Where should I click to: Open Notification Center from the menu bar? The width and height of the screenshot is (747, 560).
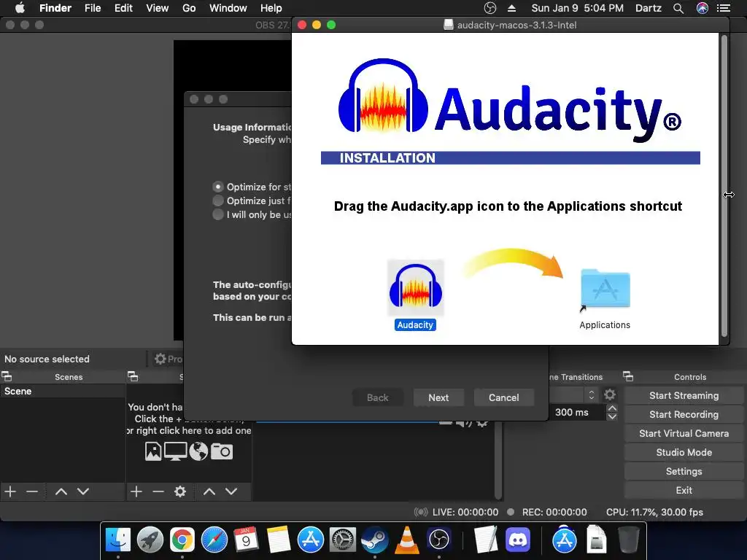(x=724, y=8)
